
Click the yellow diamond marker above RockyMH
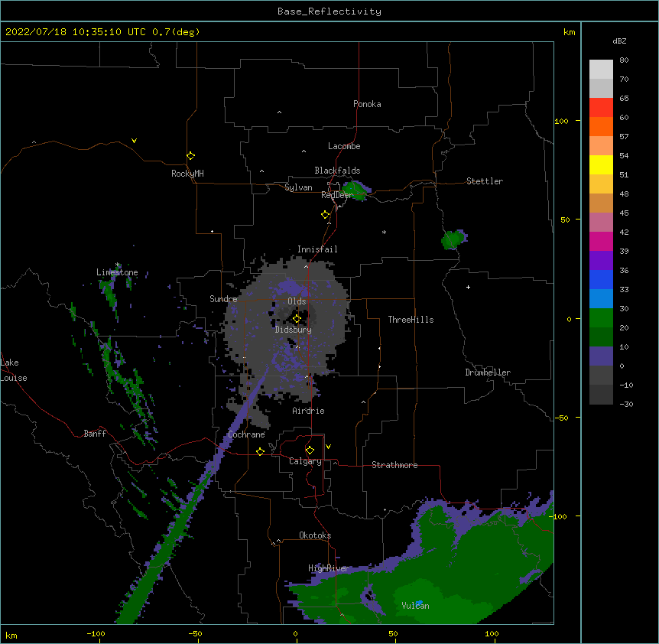click(190, 156)
